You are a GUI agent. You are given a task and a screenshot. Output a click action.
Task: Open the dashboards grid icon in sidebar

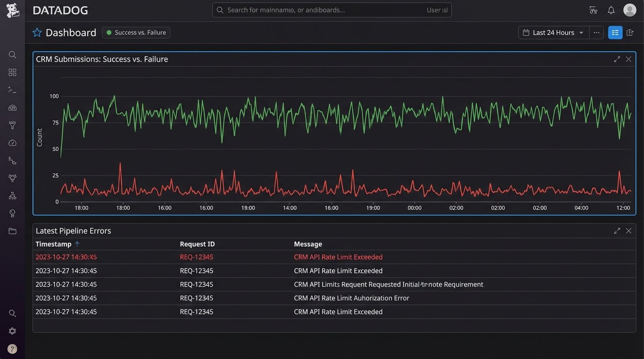[13, 72]
